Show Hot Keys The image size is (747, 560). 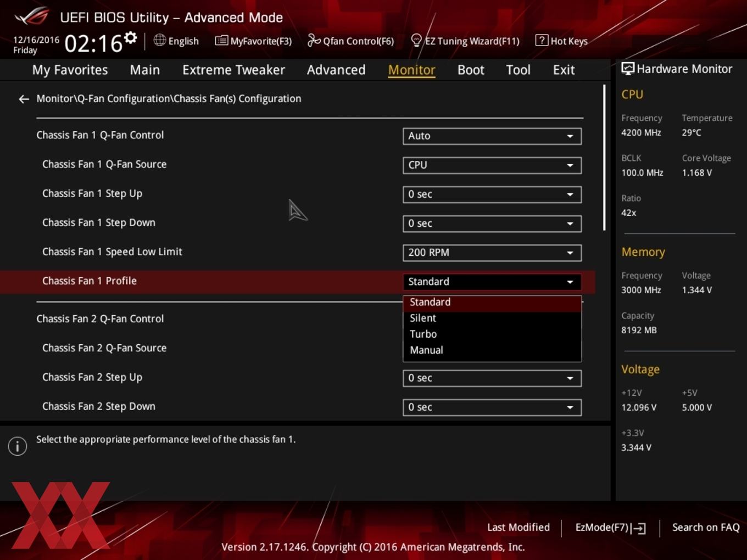click(x=561, y=41)
